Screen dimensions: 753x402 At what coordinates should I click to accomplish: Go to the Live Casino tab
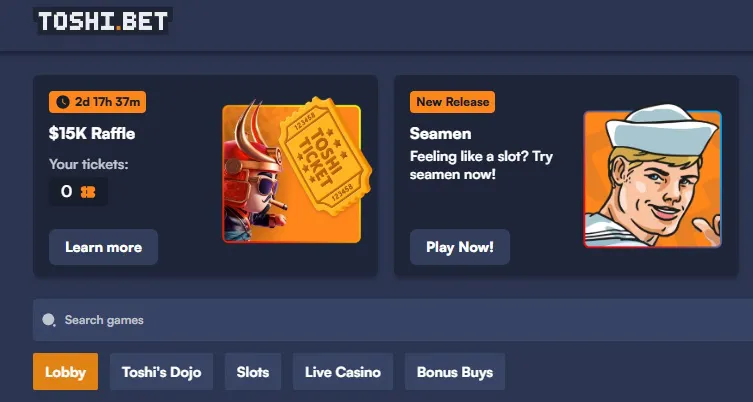343,372
